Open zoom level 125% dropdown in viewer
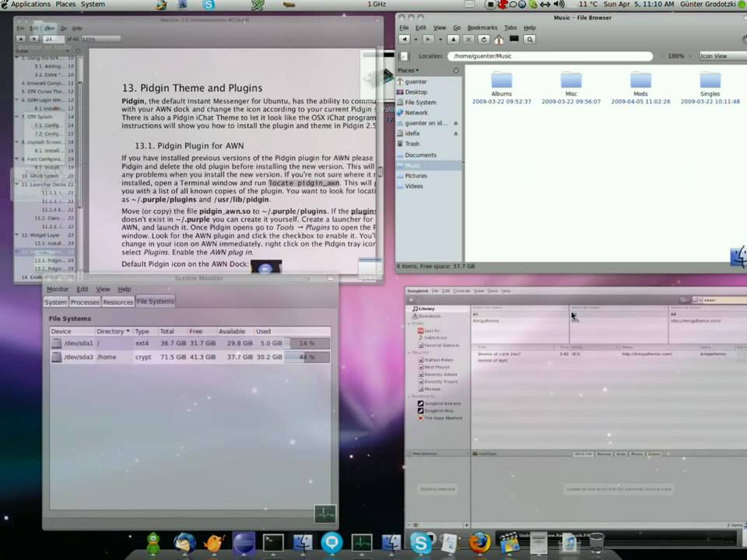 click(x=101, y=39)
